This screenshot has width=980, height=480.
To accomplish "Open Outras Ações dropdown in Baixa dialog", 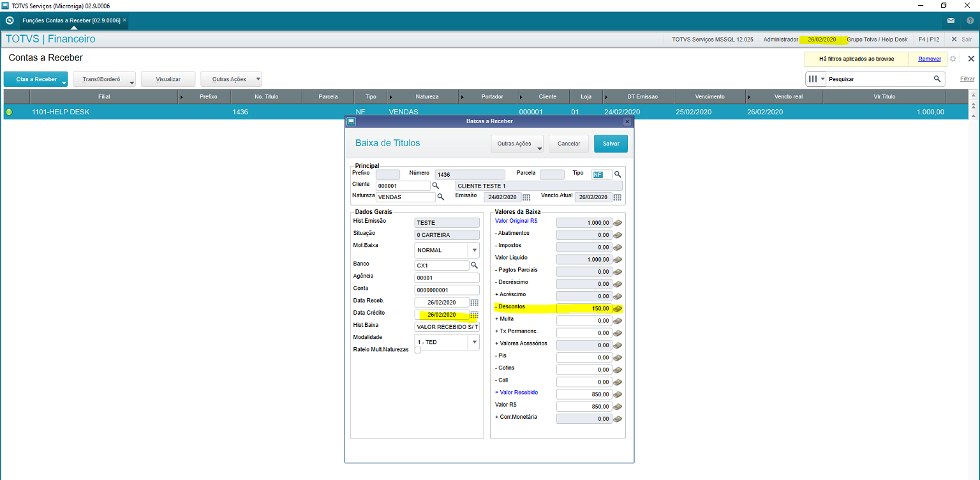I will tap(517, 144).
